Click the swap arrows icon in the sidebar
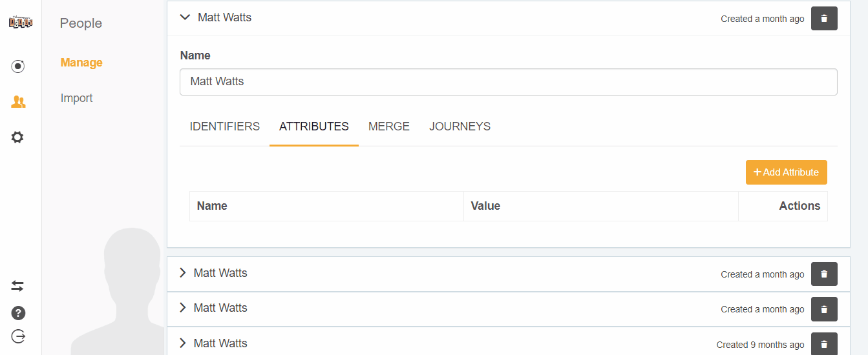 pyautogui.click(x=18, y=285)
